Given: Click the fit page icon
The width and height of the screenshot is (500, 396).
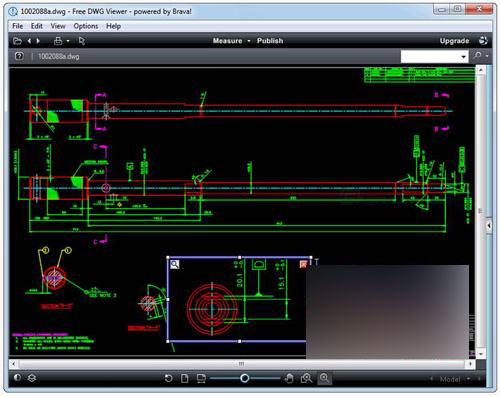Looking at the screenshot, I should click(185, 378).
